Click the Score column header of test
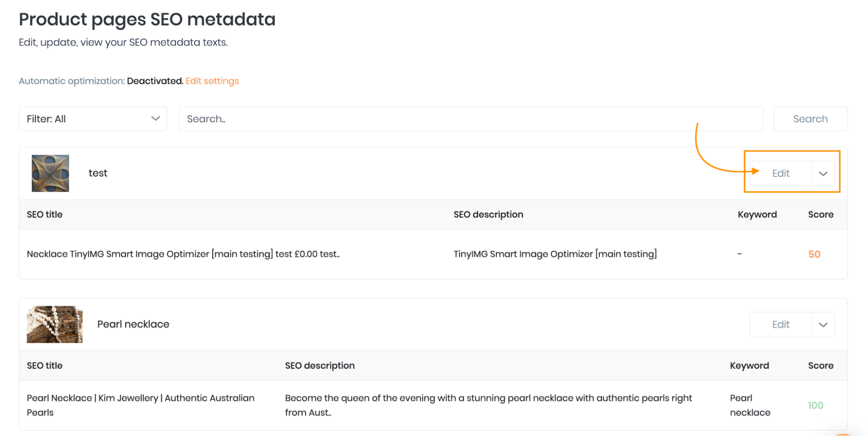The height and width of the screenshot is (436, 868). [821, 215]
